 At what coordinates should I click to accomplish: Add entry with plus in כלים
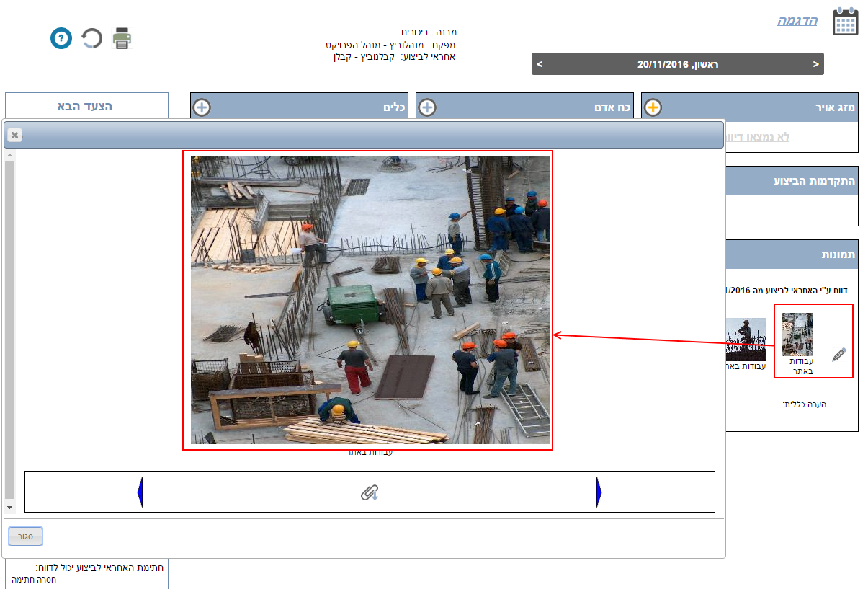202,107
